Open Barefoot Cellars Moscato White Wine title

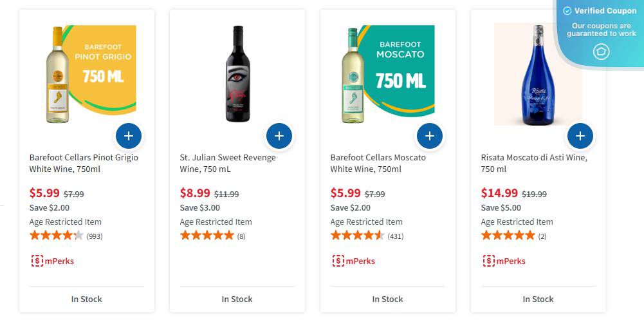pyautogui.click(x=378, y=163)
